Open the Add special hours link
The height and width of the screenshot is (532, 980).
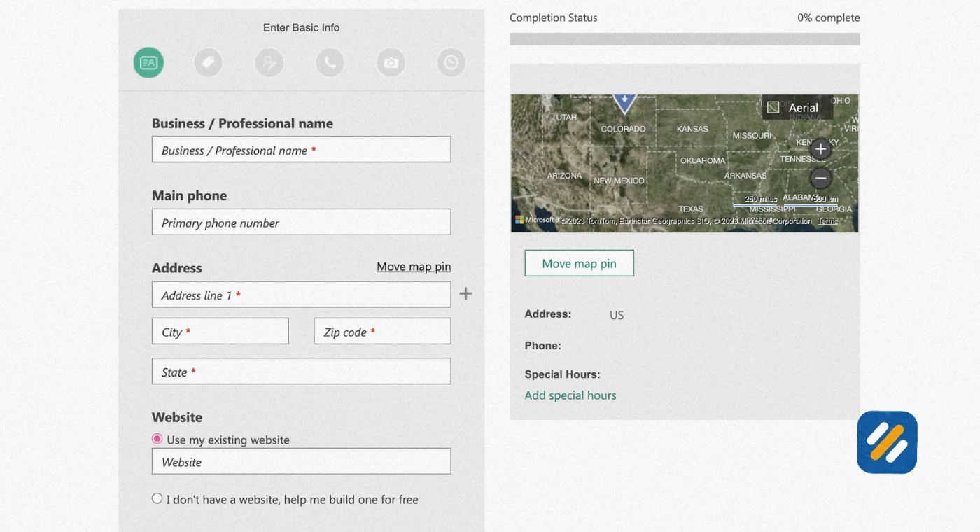pyautogui.click(x=570, y=395)
